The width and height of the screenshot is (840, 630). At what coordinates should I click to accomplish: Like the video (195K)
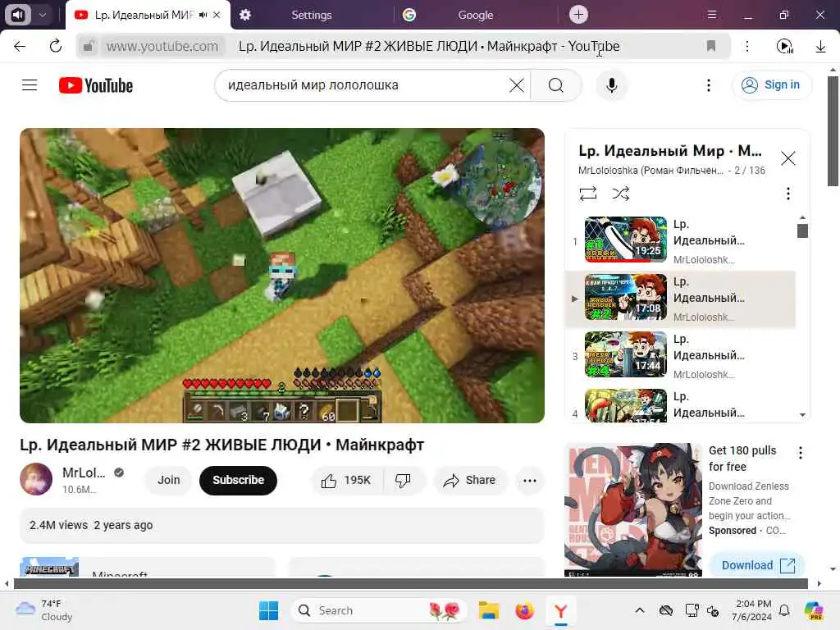click(x=346, y=481)
